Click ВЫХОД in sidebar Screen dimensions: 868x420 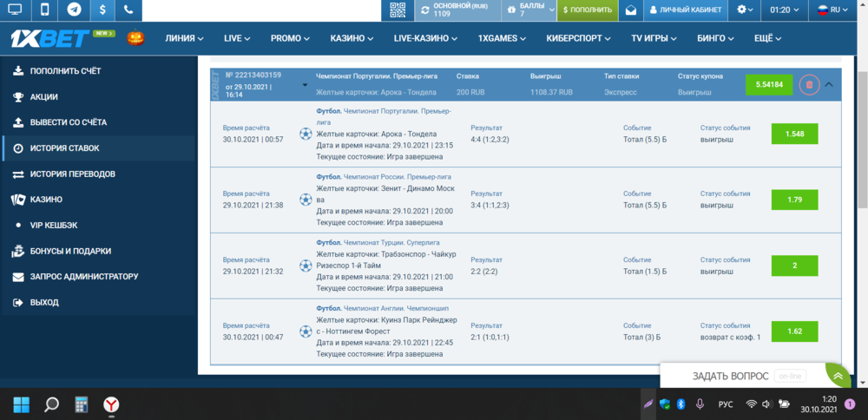pos(99,302)
